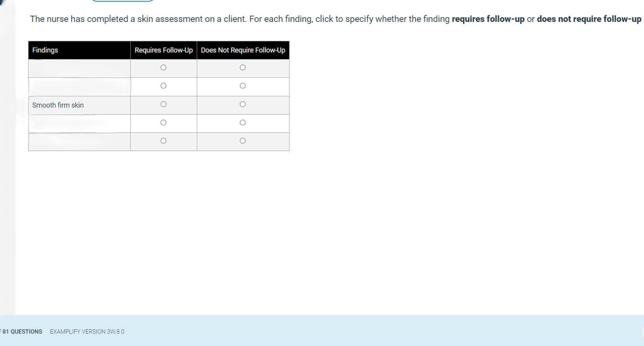Mark first finding row as Does Not Require Follow-Up
Viewport: 644px width, 346px height.
[243, 68]
